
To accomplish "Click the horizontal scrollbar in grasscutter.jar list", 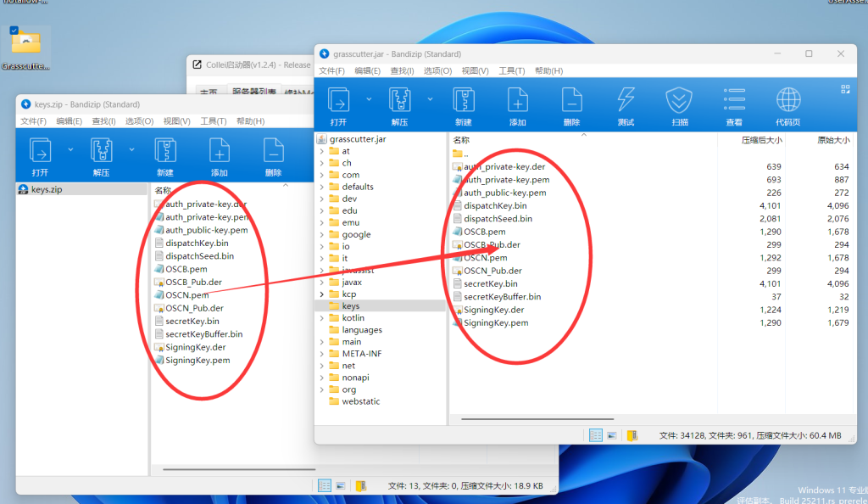I will pyautogui.click(x=537, y=419).
